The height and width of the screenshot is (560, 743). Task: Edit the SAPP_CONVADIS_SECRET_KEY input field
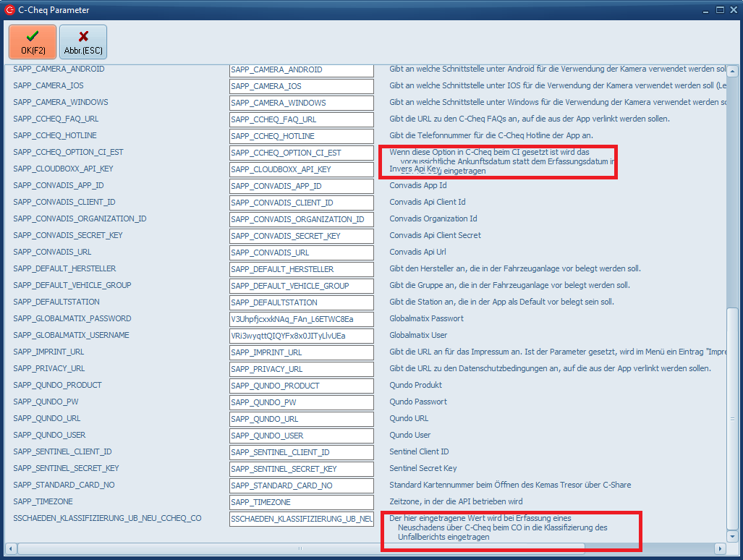point(301,236)
